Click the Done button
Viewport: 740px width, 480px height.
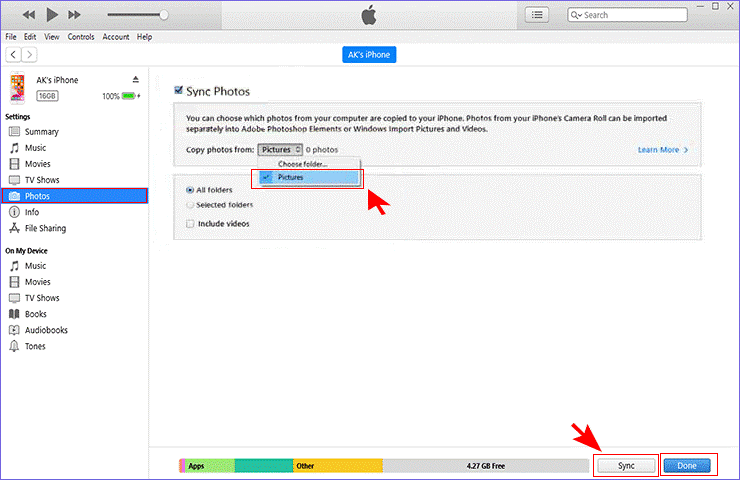(687, 466)
